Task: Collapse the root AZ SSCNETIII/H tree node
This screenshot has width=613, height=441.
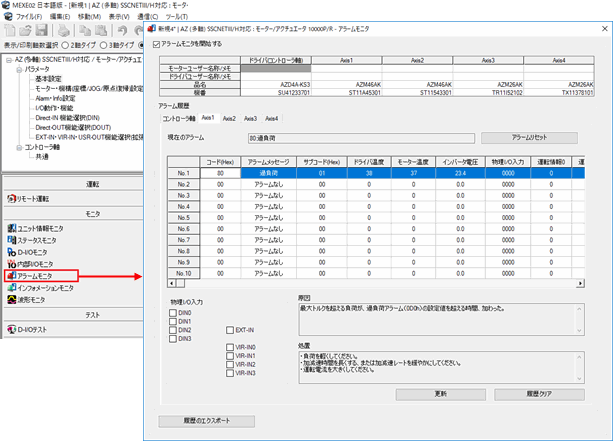Action: (x=8, y=59)
